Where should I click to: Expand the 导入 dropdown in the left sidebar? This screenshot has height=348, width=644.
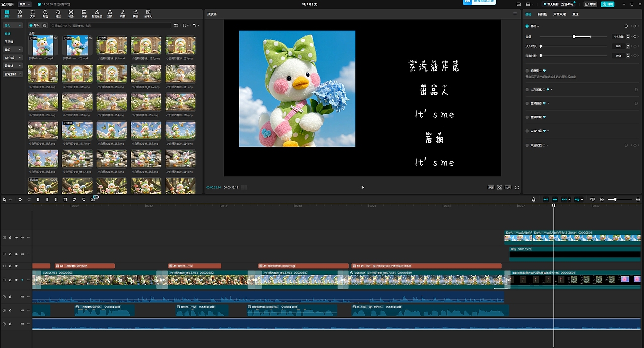pyautogui.click(x=13, y=25)
